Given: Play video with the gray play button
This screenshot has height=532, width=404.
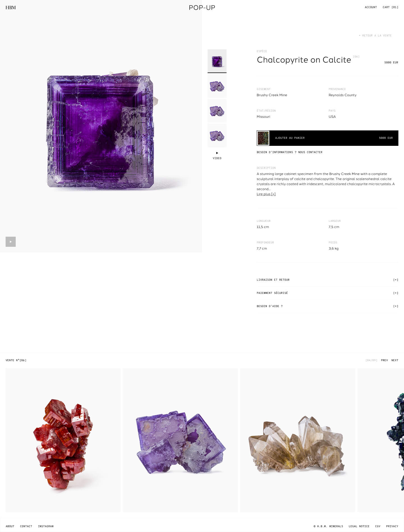Looking at the screenshot, I should click(x=11, y=242).
